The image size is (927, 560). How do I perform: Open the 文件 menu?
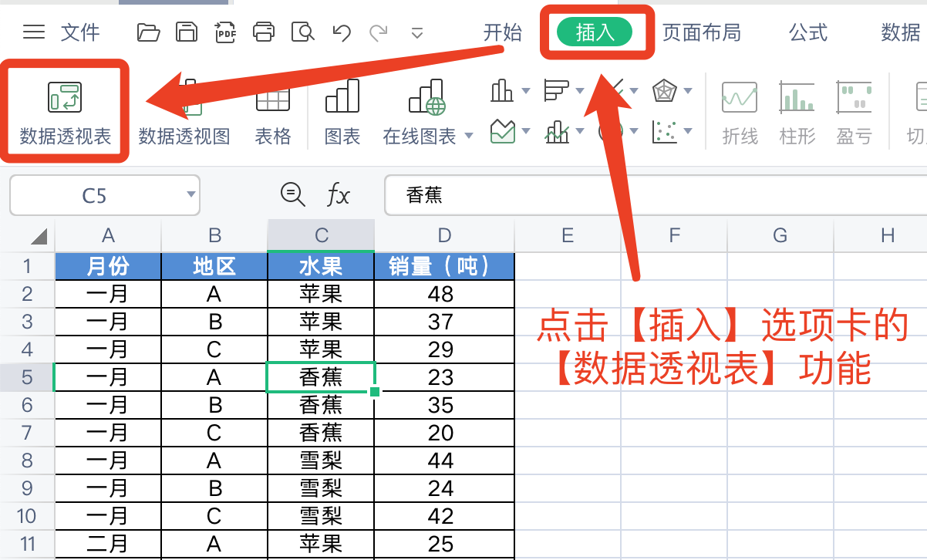[80, 32]
